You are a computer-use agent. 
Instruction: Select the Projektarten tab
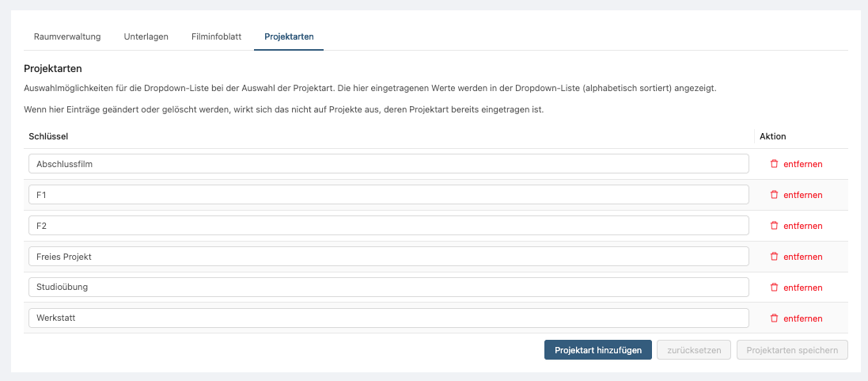[x=289, y=36]
